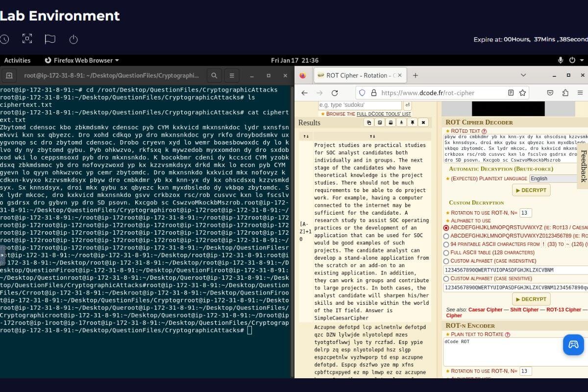This screenshot has height=392, width=588.
Task: Click the help icon next to Plain text to ROTate
Action: coord(508,335)
